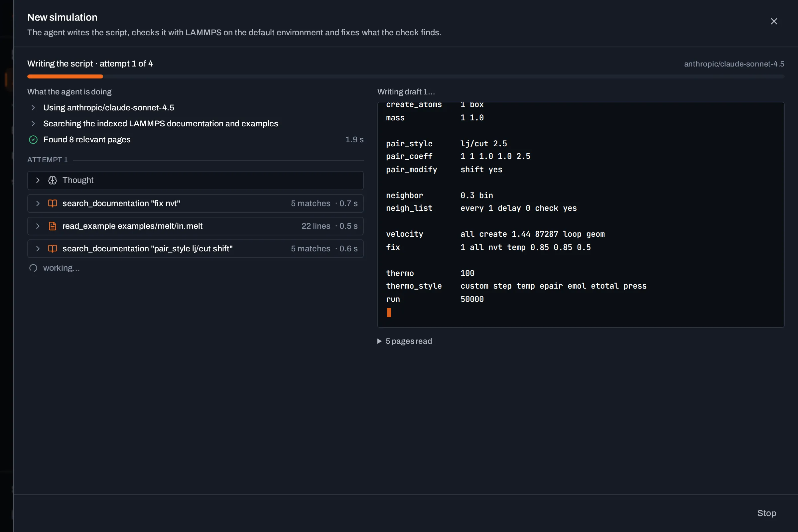798x532 pixels.
Task: Click the green check icon by Found 8 relevant pages
Action: (x=33, y=139)
